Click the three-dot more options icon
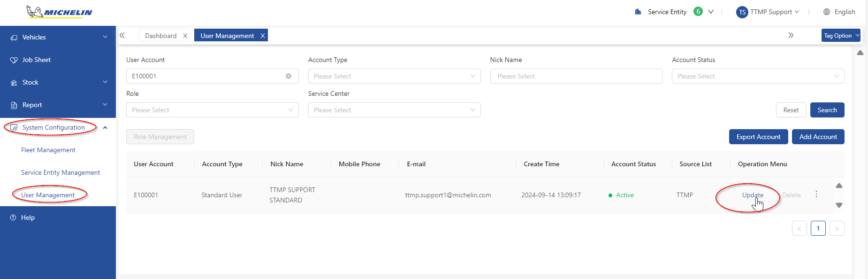 point(816,194)
